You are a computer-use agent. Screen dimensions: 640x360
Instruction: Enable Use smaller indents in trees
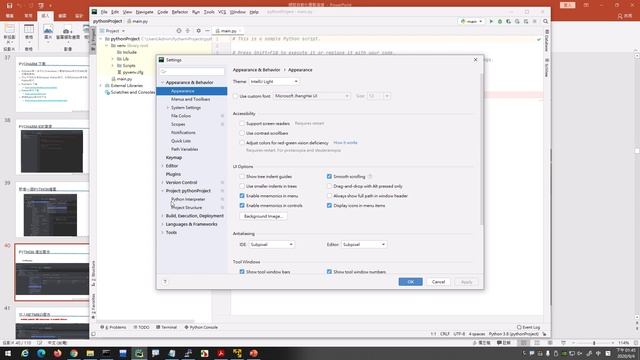click(x=242, y=186)
